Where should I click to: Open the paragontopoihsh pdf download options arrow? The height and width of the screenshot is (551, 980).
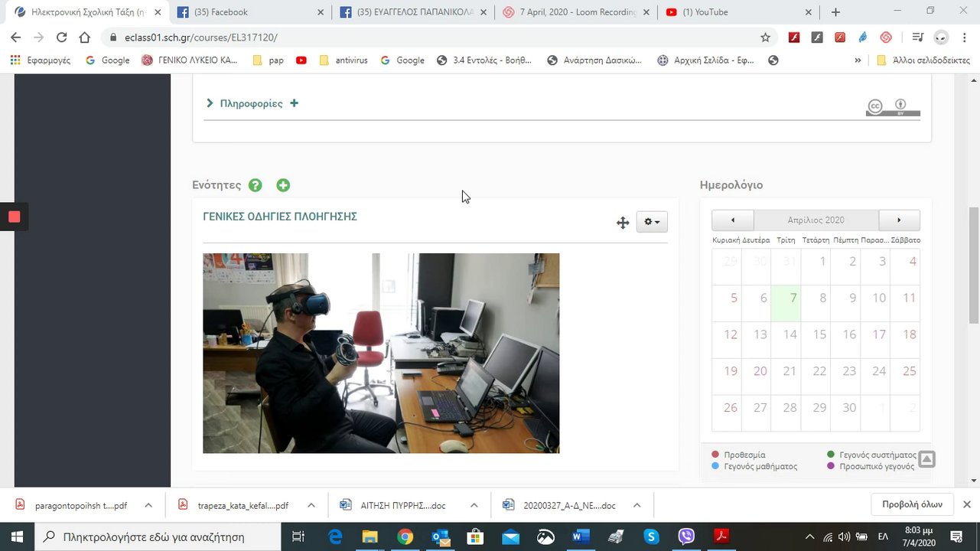(x=148, y=505)
